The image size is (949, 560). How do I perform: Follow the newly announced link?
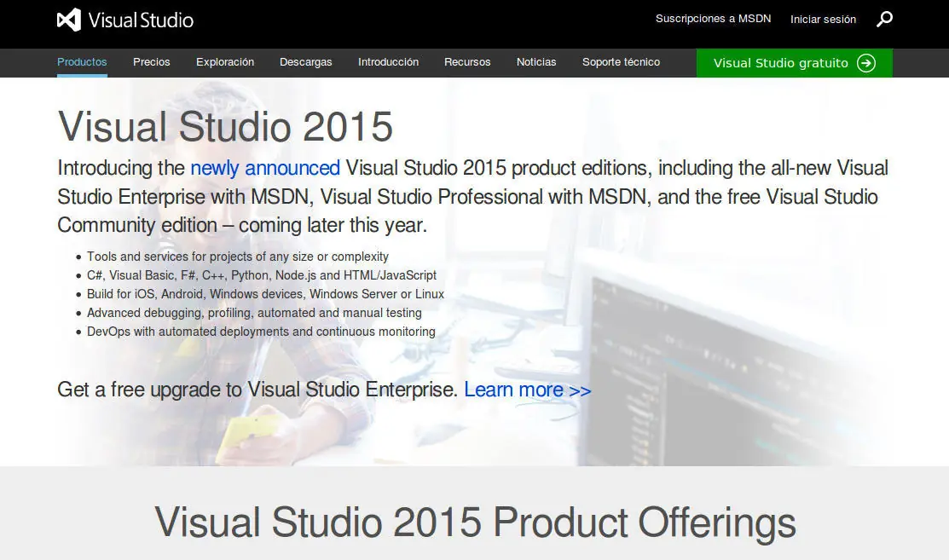[265, 168]
